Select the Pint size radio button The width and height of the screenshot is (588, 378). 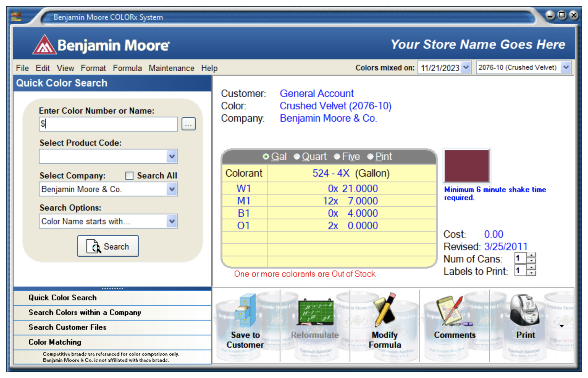pos(370,157)
